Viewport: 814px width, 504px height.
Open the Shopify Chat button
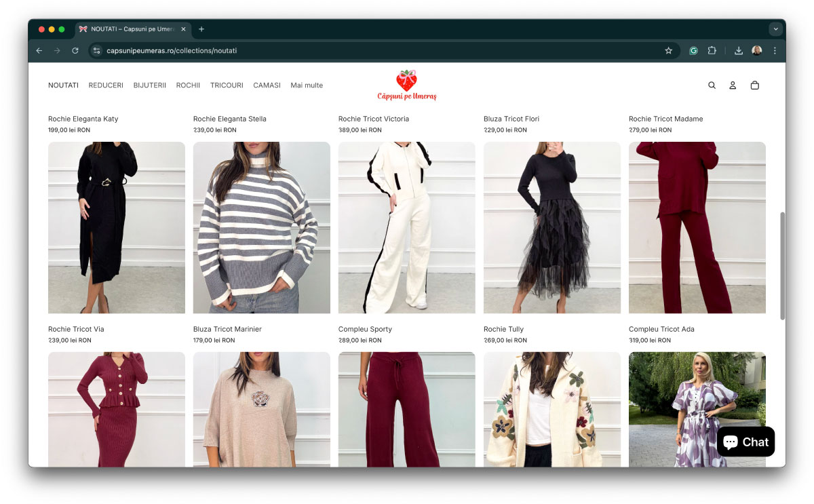(x=745, y=442)
